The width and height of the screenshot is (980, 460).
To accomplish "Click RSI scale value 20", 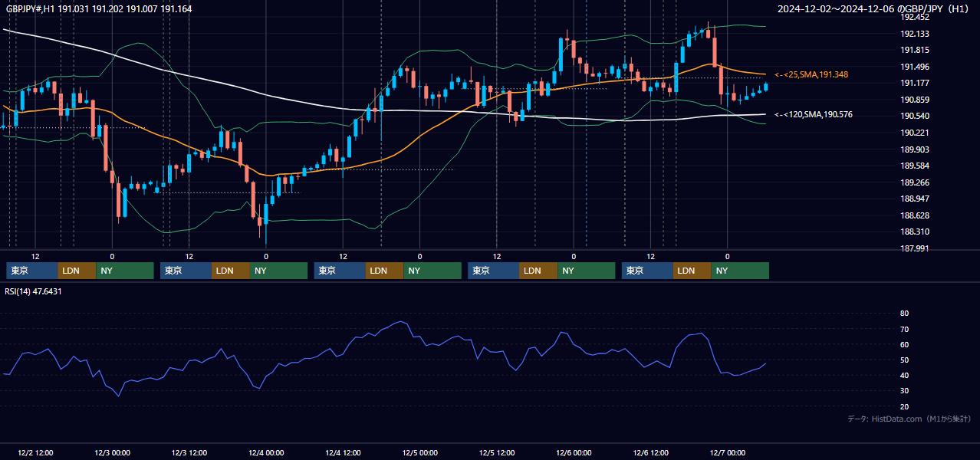I will coord(904,406).
